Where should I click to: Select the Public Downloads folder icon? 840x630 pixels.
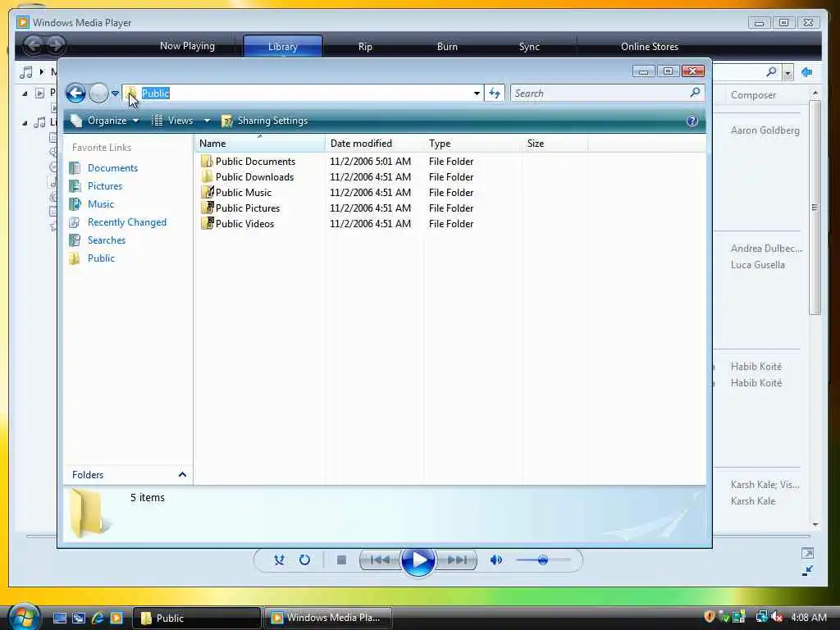tap(207, 177)
